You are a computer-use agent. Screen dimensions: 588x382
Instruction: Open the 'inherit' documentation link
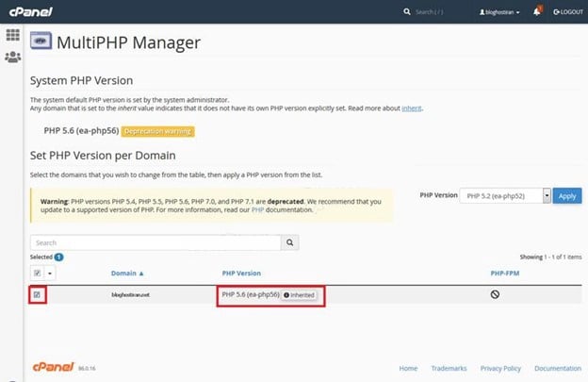412,108
